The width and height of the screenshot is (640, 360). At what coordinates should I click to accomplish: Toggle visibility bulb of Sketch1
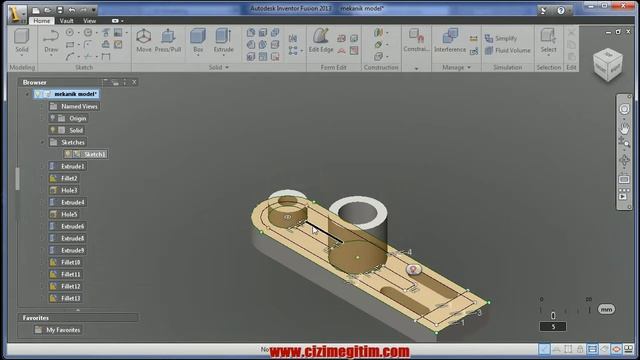68,154
